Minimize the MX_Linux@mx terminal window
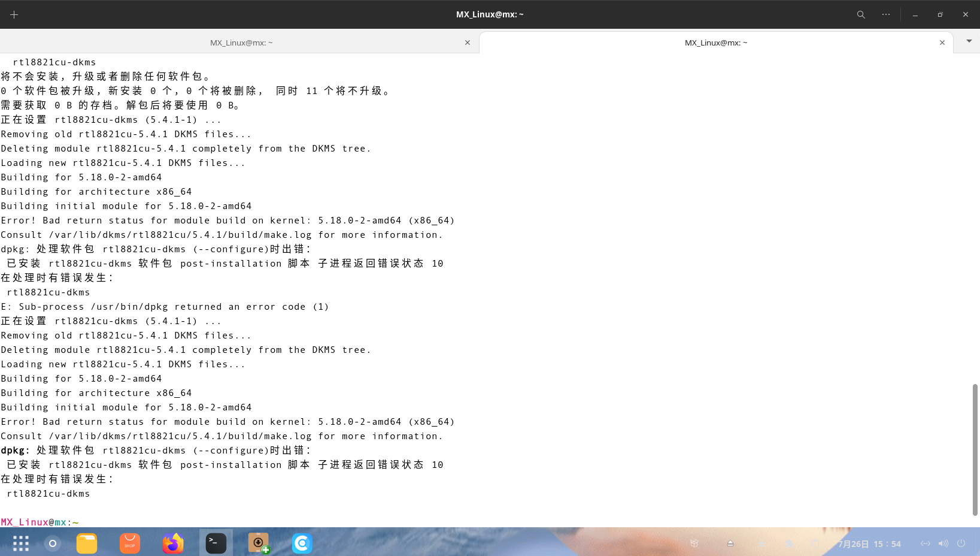980x556 pixels. tap(915, 14)
